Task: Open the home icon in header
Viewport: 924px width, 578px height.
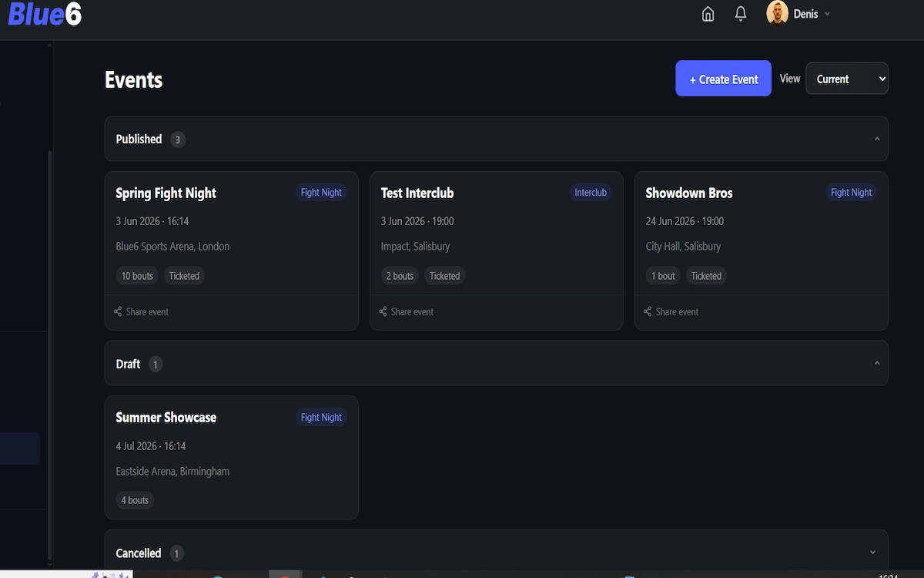Action: [x=708, y=14]
